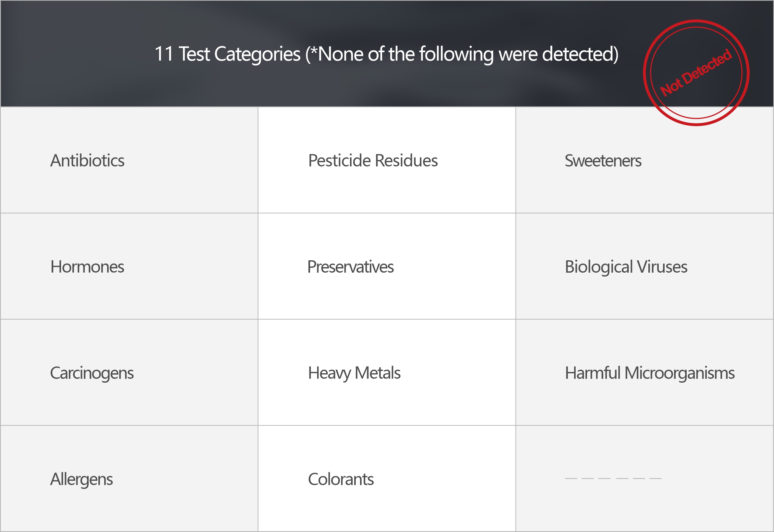
Task: Click the word Categories in the title
Action: click(257, 54)
